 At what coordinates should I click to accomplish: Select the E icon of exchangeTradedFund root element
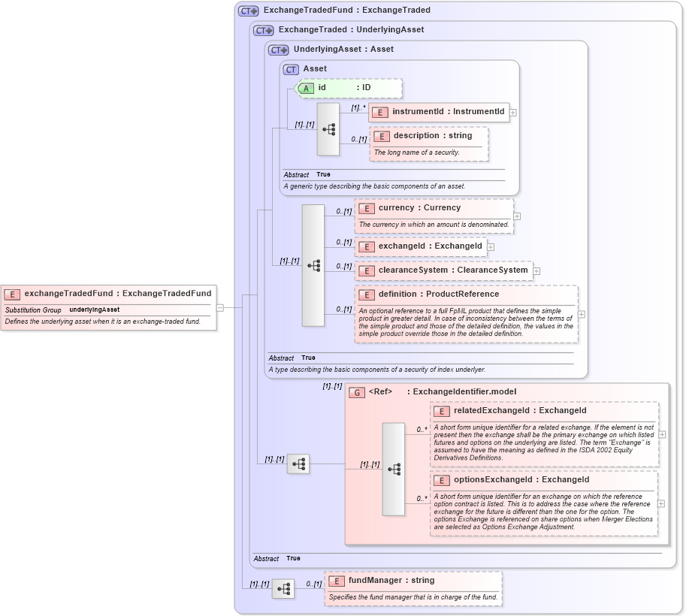(12, 294)
